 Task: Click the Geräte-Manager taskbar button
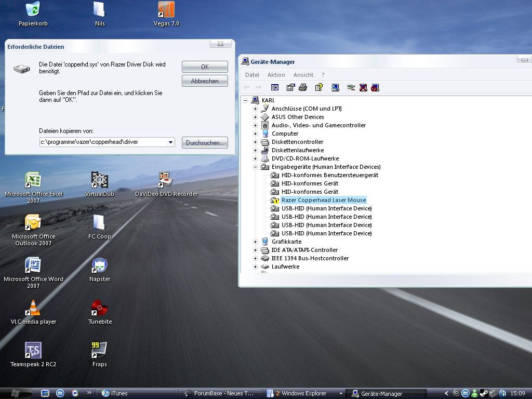pos(387,393)
